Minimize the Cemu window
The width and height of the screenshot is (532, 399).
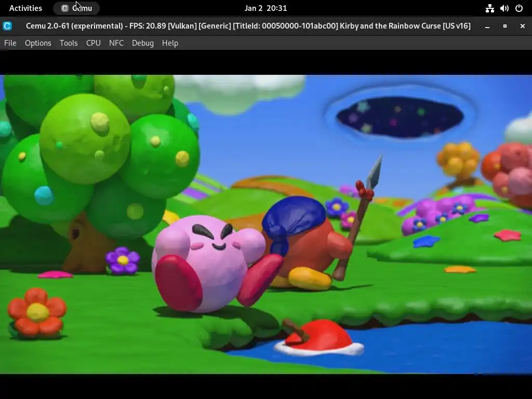tap(487, 26)
